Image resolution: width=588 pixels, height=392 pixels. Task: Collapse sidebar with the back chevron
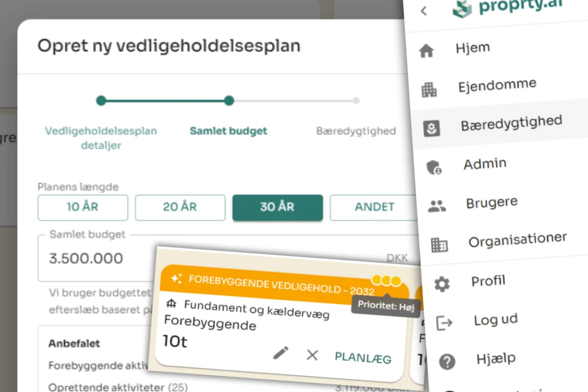(x=424, y=11)
